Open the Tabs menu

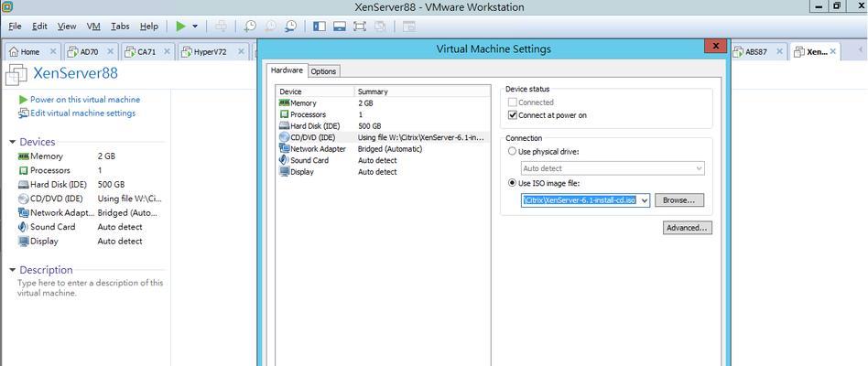[120, 26]
